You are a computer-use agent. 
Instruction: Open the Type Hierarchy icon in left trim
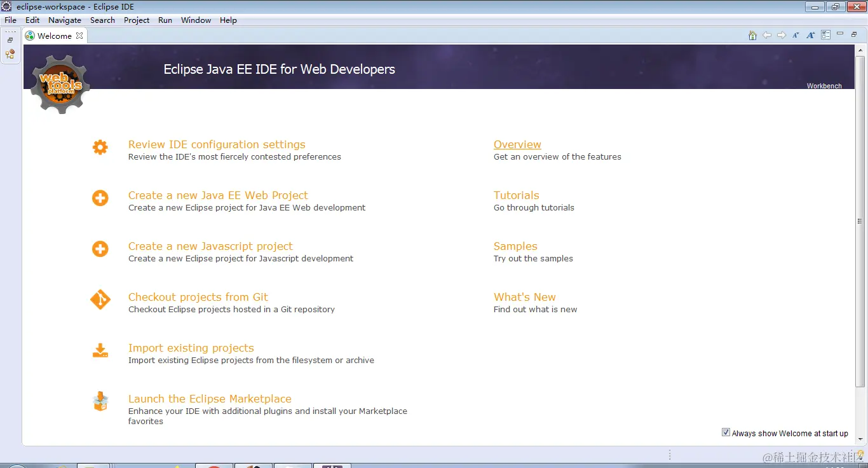(x=10, y=54)
